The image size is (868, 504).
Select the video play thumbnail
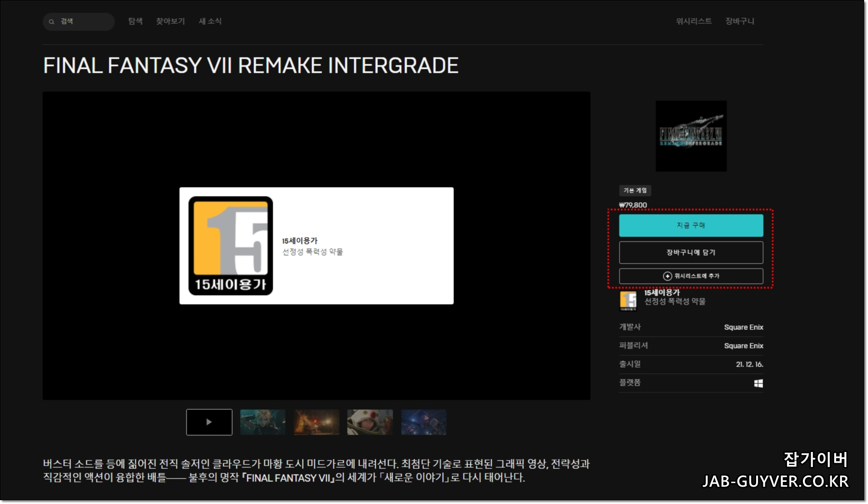pyautogui.click(x=209, y=422)
